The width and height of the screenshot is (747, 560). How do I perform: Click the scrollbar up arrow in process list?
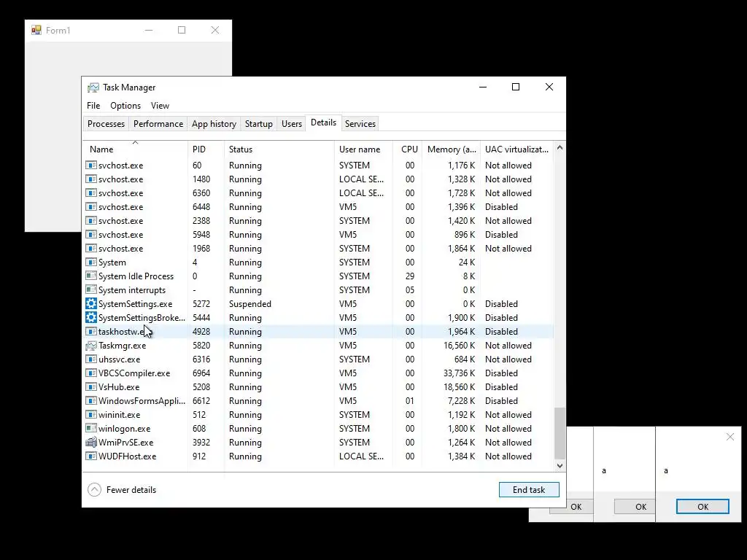[560, 147]
